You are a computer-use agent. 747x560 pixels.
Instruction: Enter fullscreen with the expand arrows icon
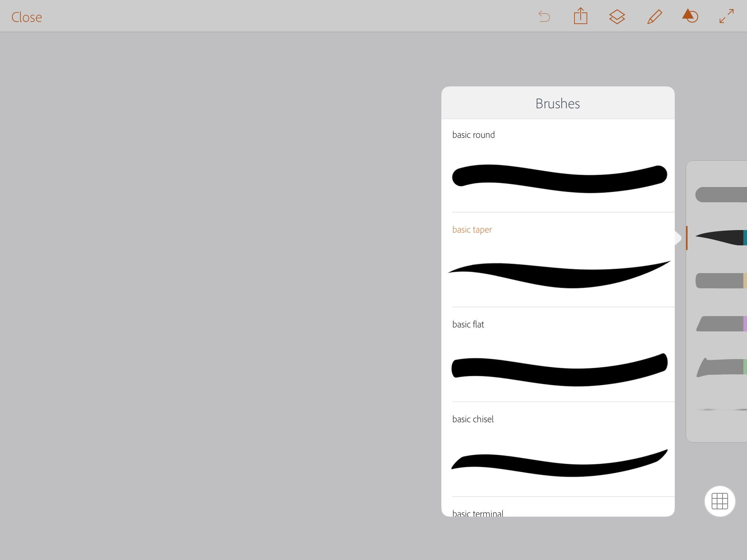(727, 16)
